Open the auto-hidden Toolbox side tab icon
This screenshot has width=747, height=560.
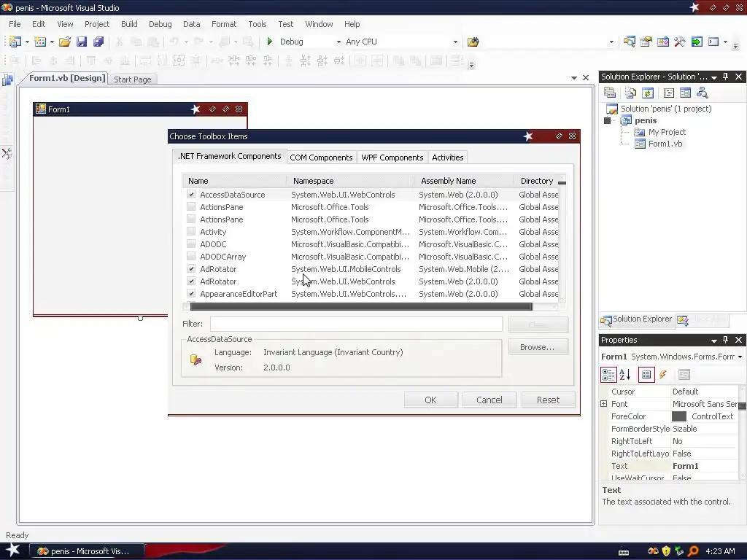coord(7,153)
